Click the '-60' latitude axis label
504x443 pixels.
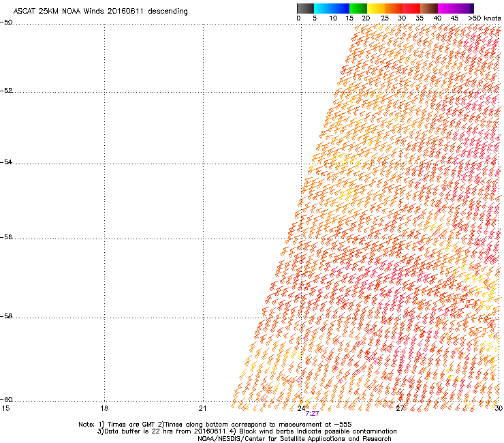pyautogui.click(x=6, y=400)
